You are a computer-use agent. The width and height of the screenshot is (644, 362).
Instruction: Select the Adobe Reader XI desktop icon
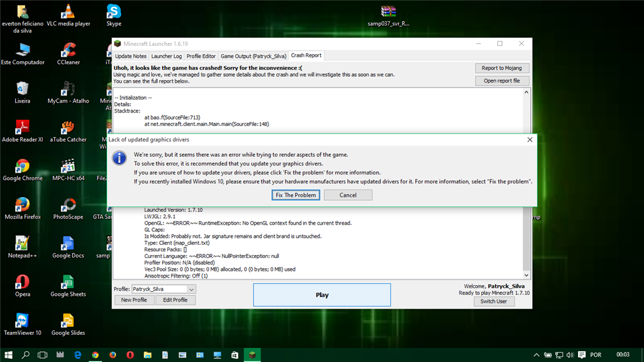23,131
